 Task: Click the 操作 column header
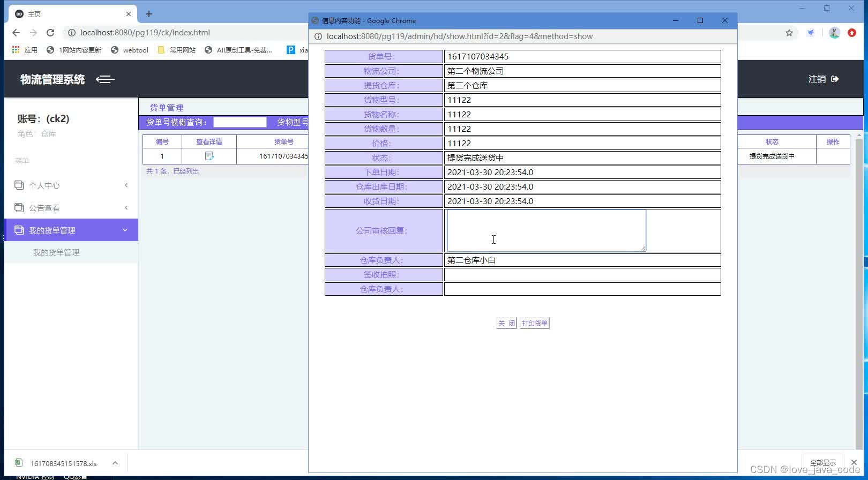pos(833,141)
